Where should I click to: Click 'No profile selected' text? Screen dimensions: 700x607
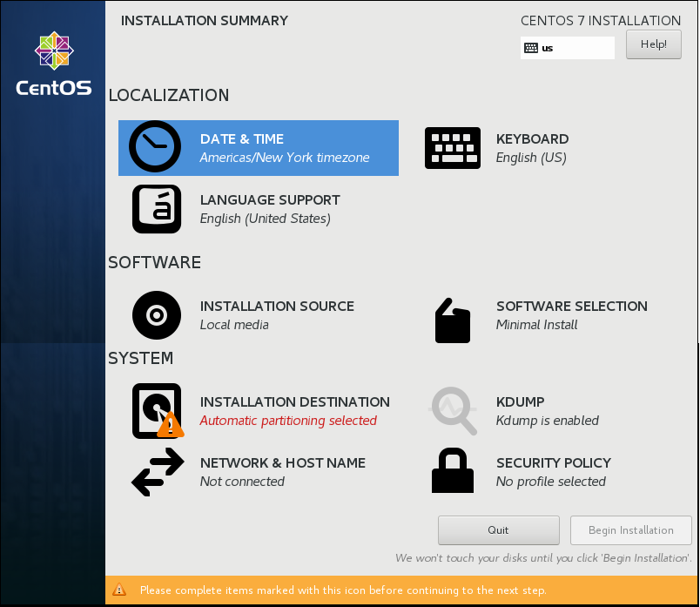(551, 482)
